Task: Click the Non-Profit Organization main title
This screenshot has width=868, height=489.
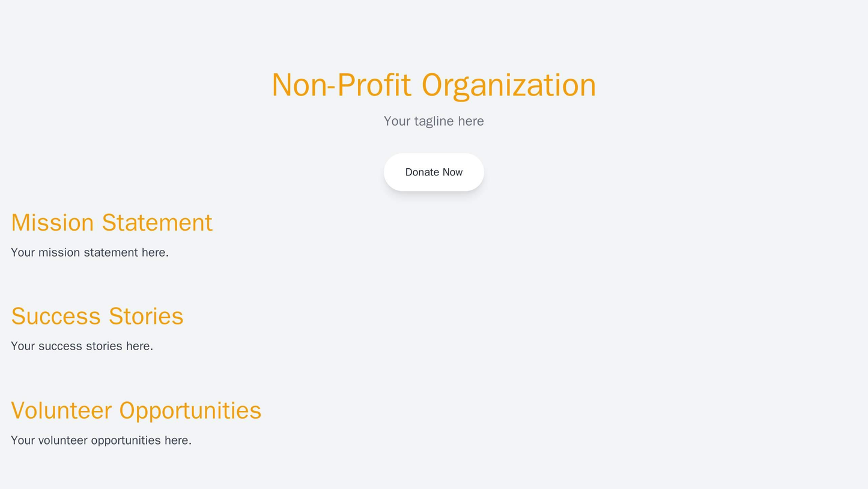Action: pos(434,85)
